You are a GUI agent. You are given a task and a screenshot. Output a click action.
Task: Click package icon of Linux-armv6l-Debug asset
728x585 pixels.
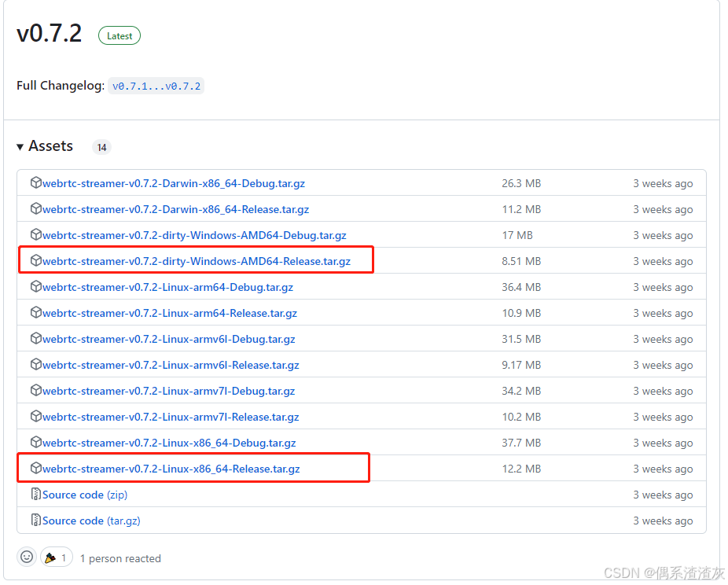[x=36, y=338]
